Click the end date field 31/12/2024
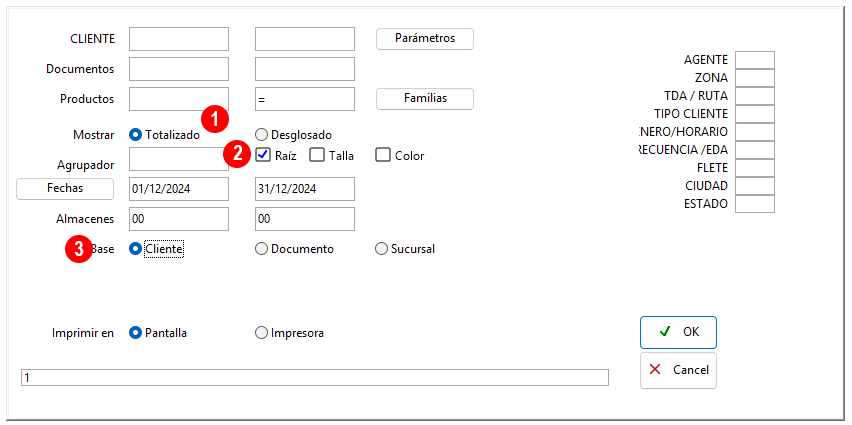Image resolution: width=852 pixels, height=425 pixels. (x=305, y=189)
